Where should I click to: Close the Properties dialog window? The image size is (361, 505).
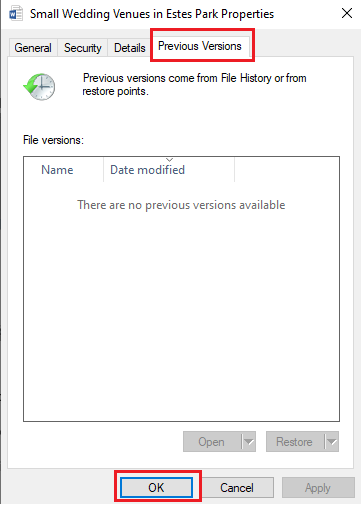click(x=347, y=13)
